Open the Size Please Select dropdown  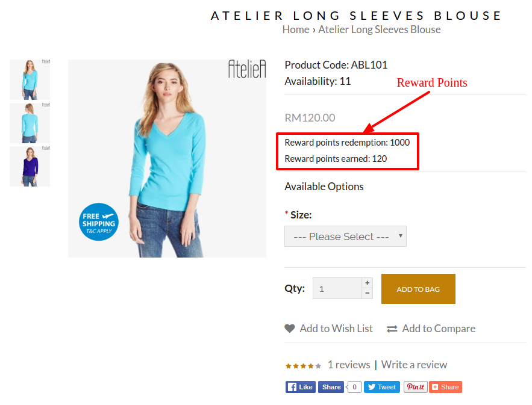[x=345, y=237]
